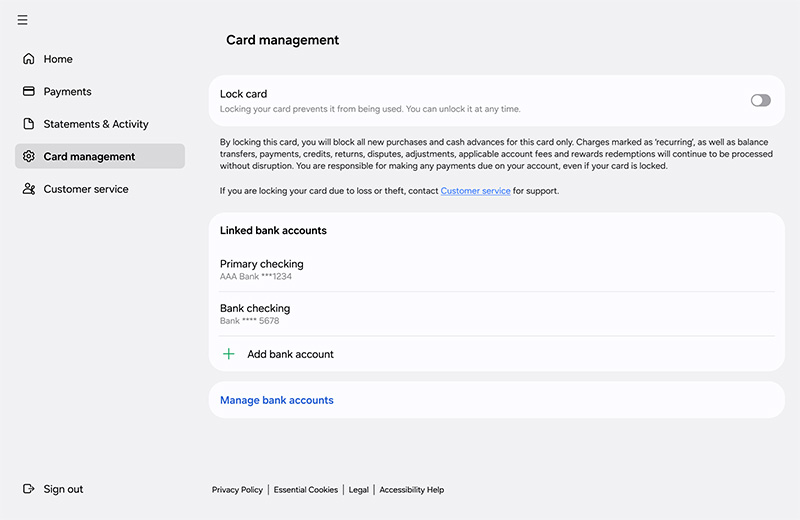
Task: Go to Home in sidebar
Action: tap(58, 59)
